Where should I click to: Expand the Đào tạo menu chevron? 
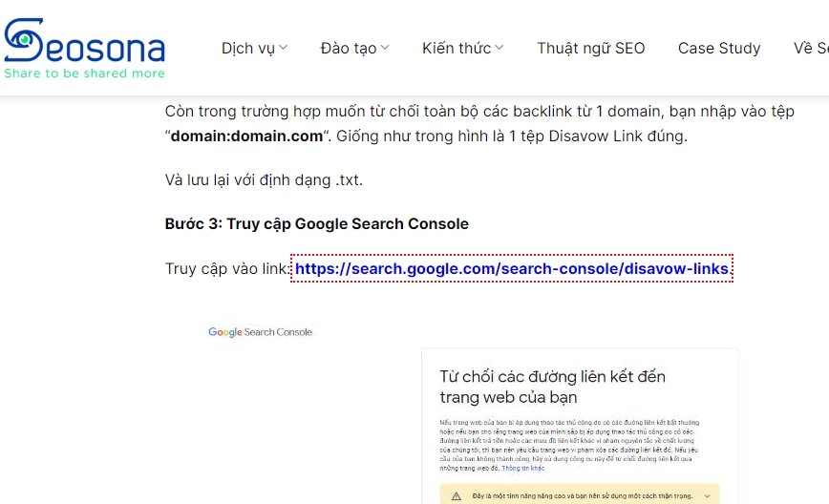[385, 48]
